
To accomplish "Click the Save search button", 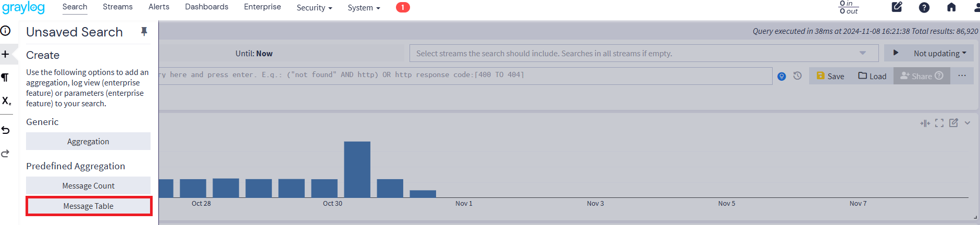I will pos(830,76).
